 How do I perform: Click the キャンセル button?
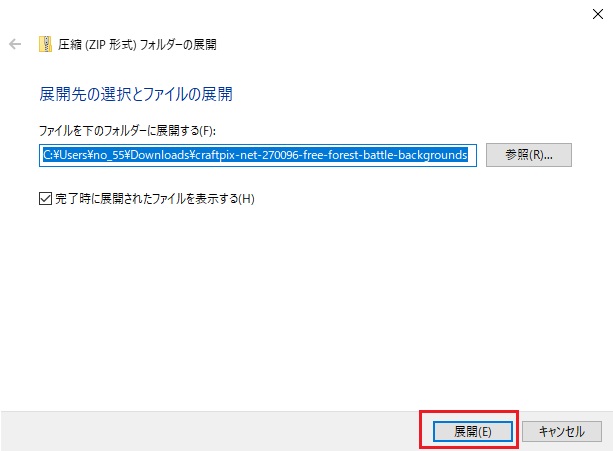562,431
